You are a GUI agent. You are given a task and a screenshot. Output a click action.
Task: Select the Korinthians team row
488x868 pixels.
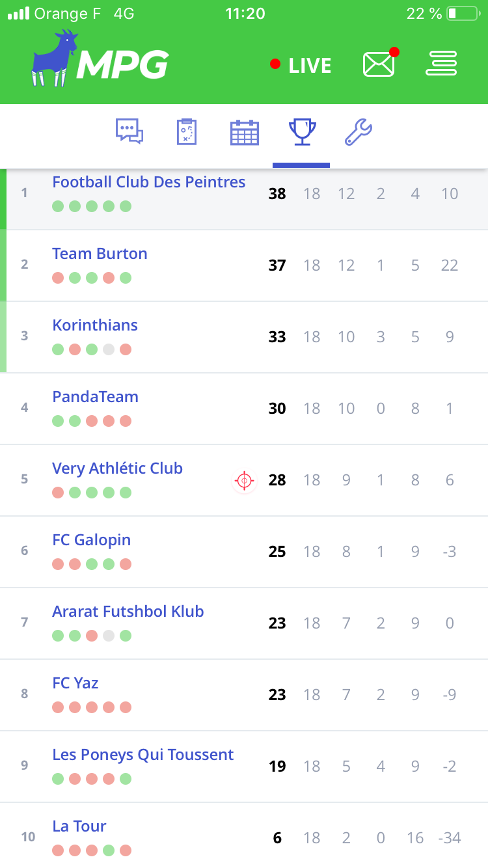(95, 325)
